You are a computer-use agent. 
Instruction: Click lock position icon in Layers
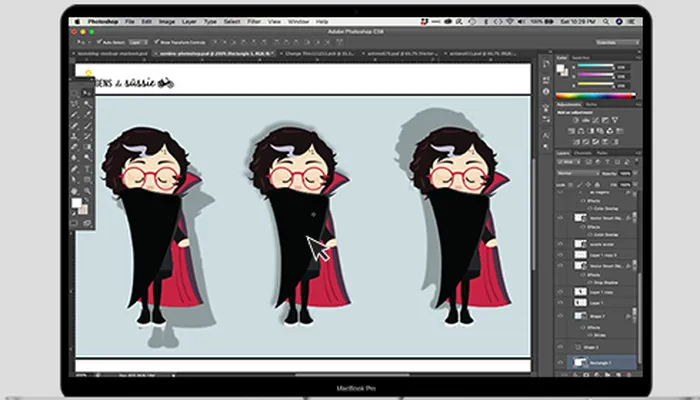[x=588, y=184]
